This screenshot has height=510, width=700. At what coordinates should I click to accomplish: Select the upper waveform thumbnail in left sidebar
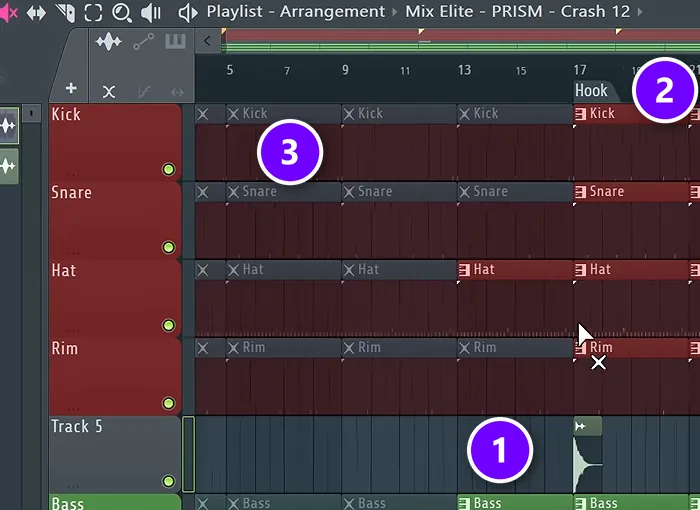point(9,125)
